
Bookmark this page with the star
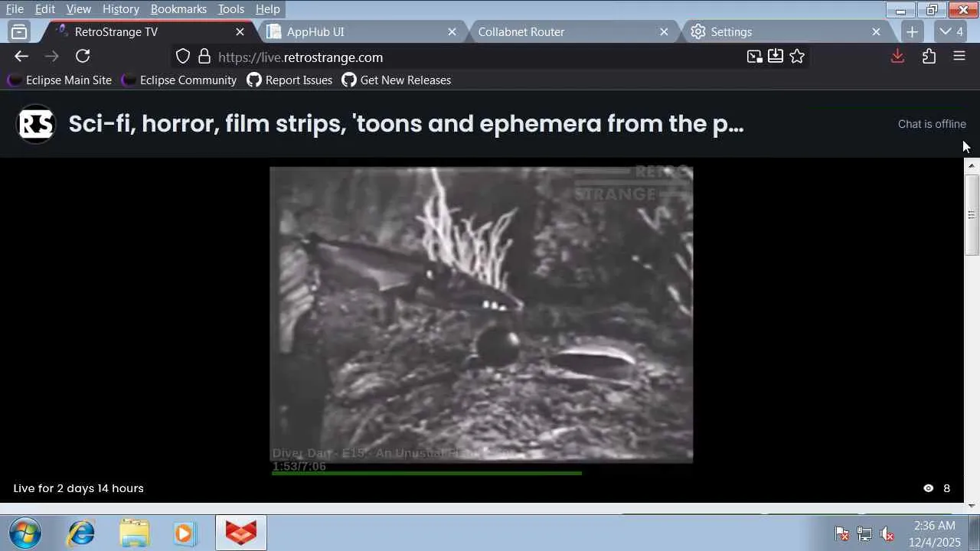(797, 56)
